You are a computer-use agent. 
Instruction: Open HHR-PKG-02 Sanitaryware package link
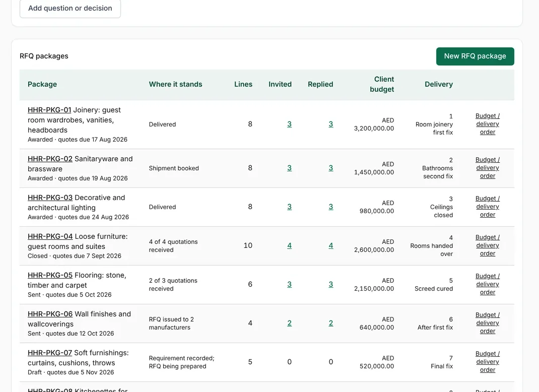pos(50,159)
